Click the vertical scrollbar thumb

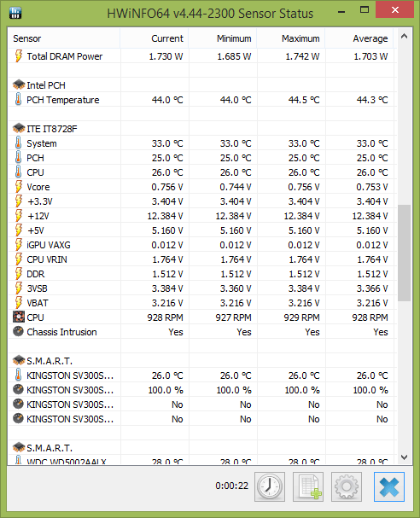[x=404, y=253]
